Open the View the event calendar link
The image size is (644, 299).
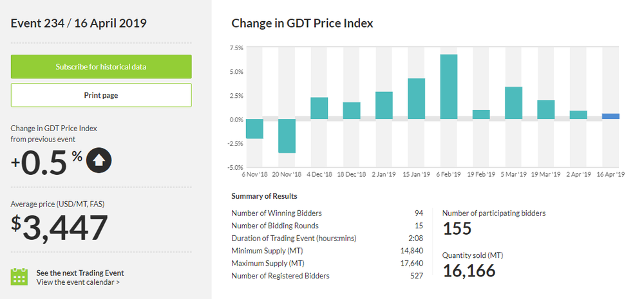[78, 282]
